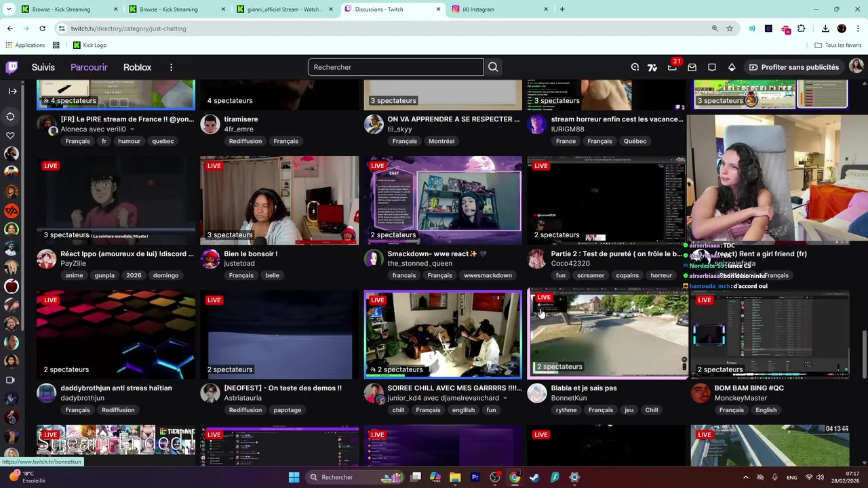Open the Roblox navigation link
This screenshot has width=868, height=488.
click(x=137, y=67)
